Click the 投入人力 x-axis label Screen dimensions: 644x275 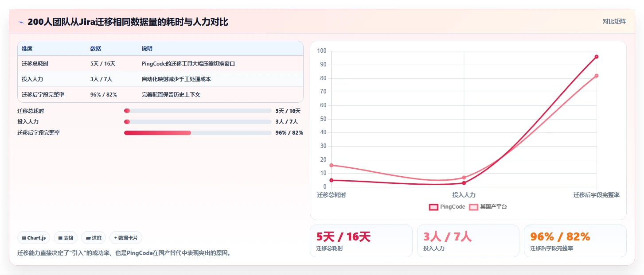pos(464,195)
